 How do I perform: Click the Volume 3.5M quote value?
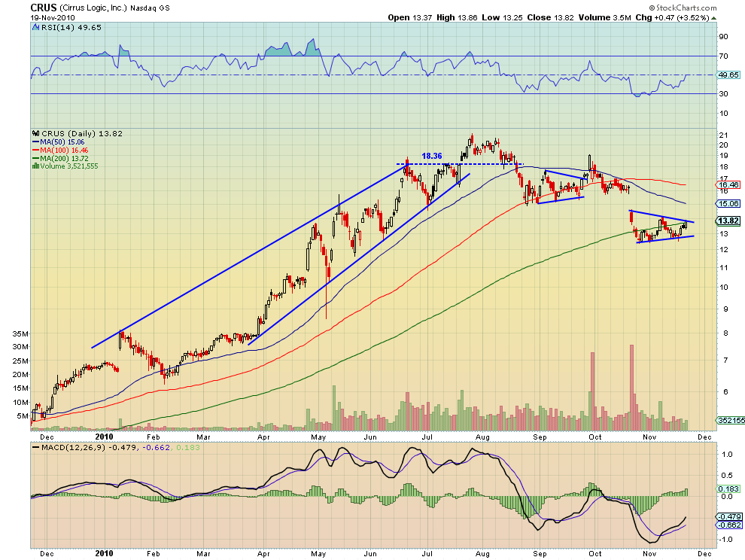[604, 17]
